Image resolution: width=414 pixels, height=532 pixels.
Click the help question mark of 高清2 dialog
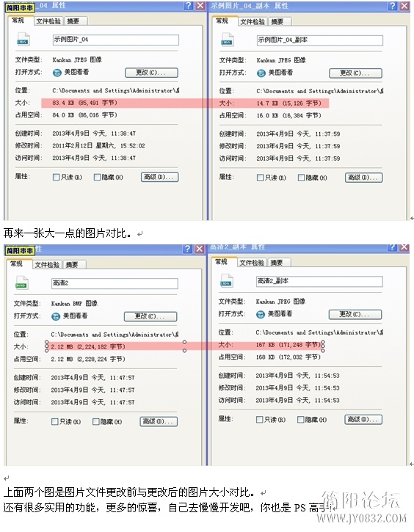point(187,249)
